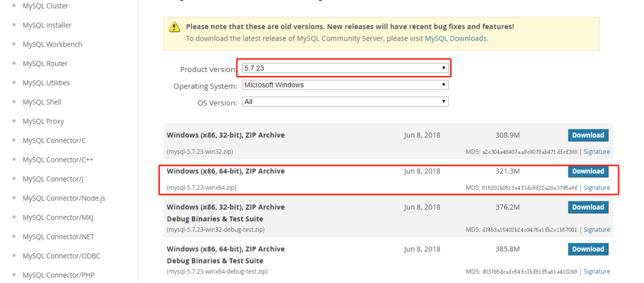Select MySQL Workbench in sidebar
The width and height of the screenshot is (644, 283).
(52, 44)
